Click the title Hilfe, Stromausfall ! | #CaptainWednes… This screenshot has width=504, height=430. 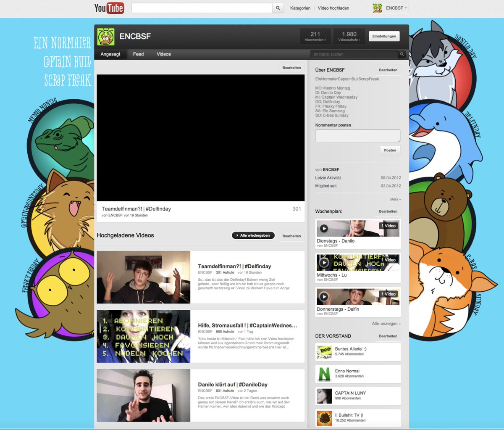[x=248, y=325]
